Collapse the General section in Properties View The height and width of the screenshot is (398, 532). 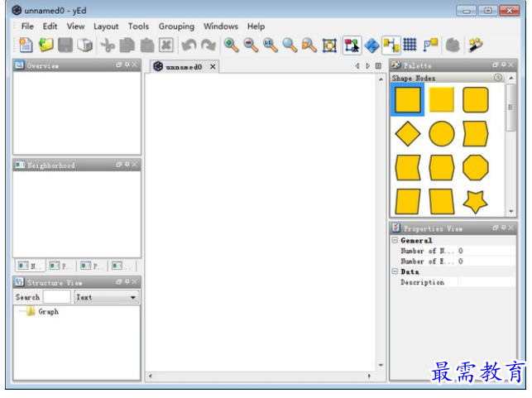pyautogui.click(x=395, y=241)
